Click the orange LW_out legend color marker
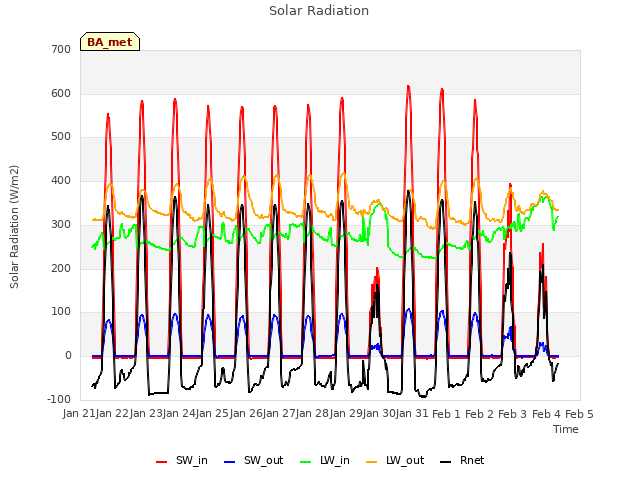 tap(372, 462)
